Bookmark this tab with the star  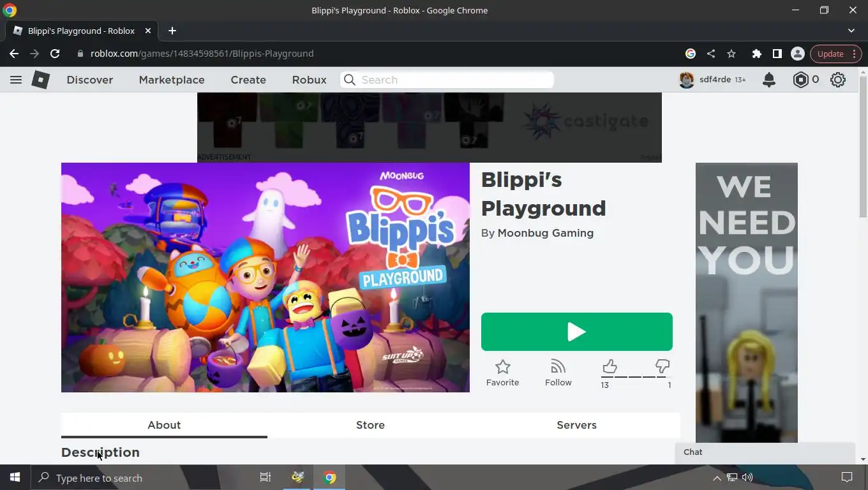pos(731,54)
